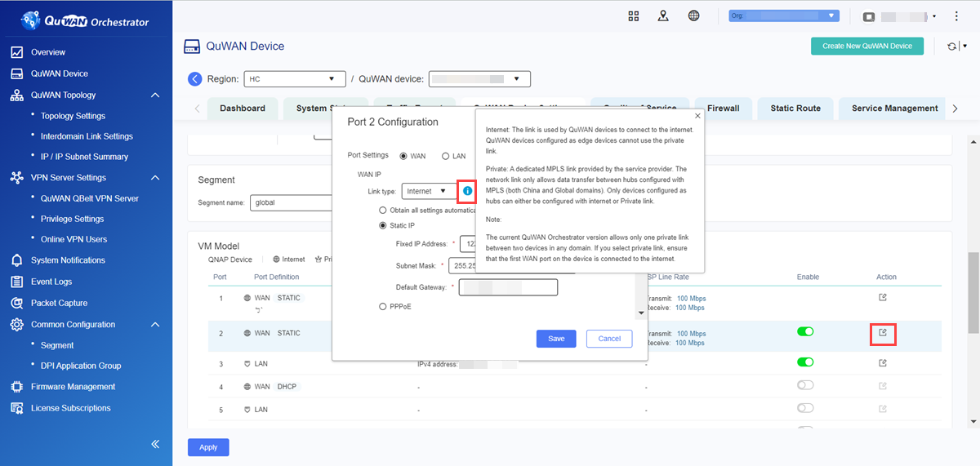Edit port 2 via action icon
The width and height of the screenshot is (980, 466).
tap(883, 333)
